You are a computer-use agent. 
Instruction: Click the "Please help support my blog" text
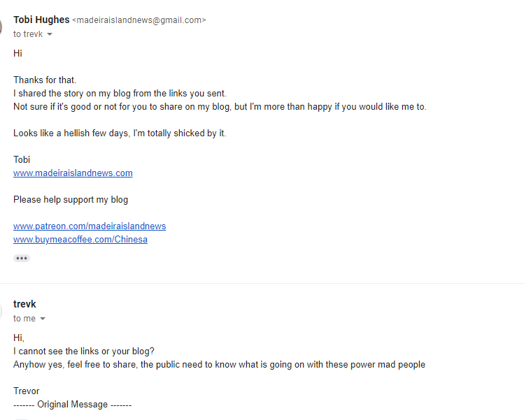71,200
